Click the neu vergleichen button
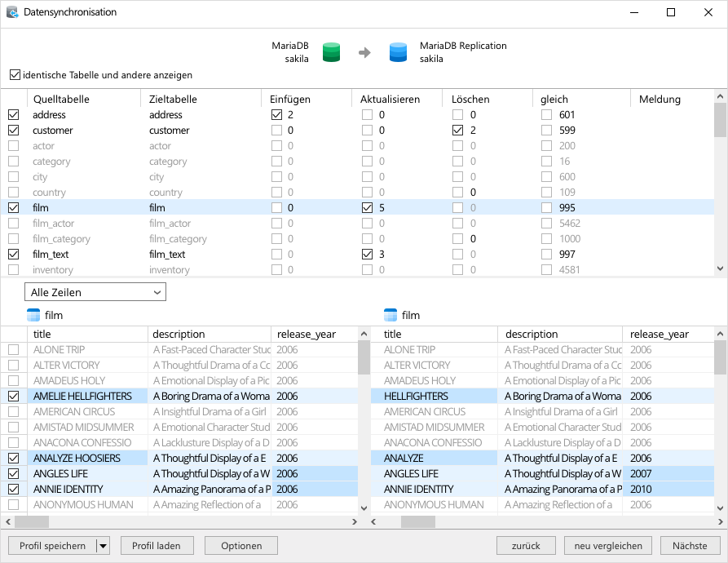Screen dimensions: 728x563 click(x=608, y=546)
